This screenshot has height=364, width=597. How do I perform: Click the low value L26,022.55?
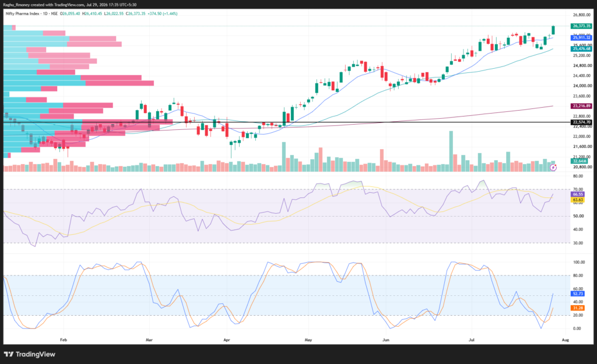pyautogui.click(x=114, y=14)
